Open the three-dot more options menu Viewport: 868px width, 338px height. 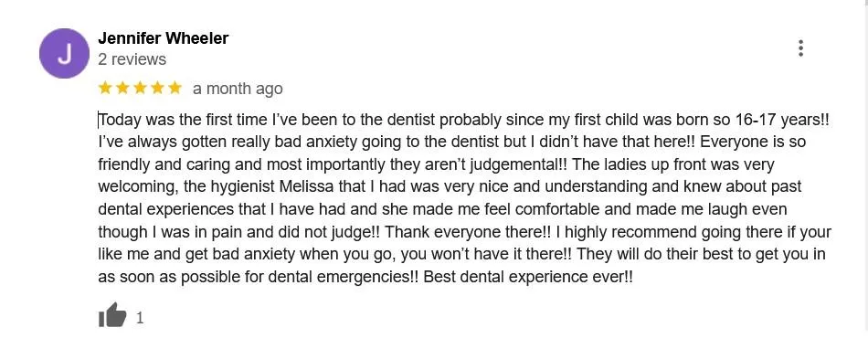800,48
